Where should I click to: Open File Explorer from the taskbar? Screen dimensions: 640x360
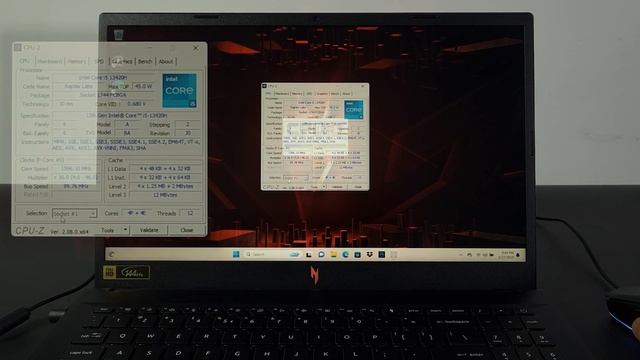point(333,255)
